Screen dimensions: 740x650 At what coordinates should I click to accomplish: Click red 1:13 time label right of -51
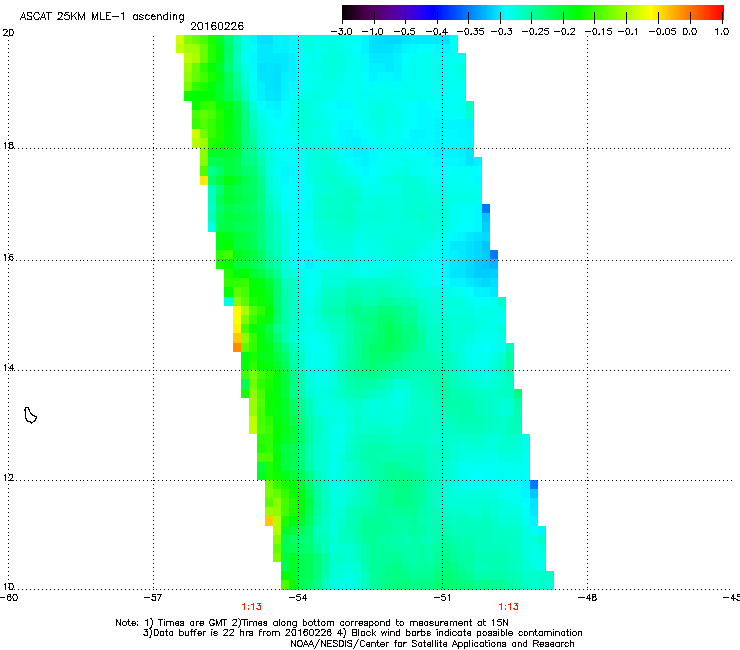pyautogui.click(x=508, y=607)
